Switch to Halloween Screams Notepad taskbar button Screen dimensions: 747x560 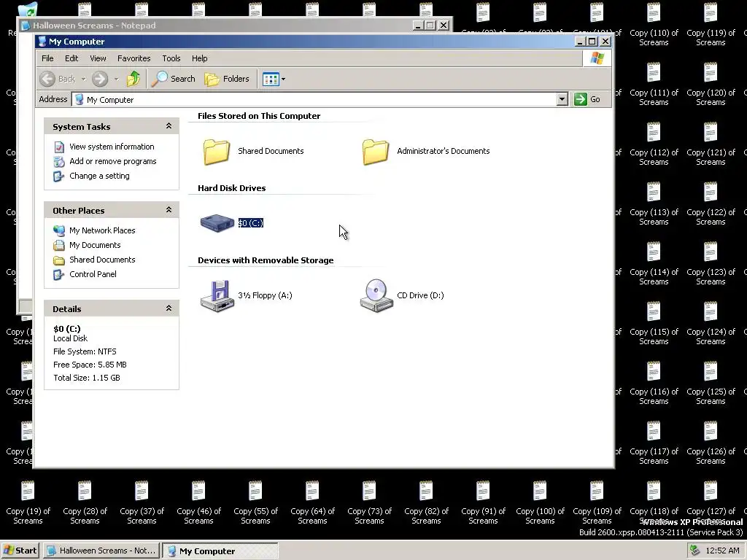click(101, 551)
